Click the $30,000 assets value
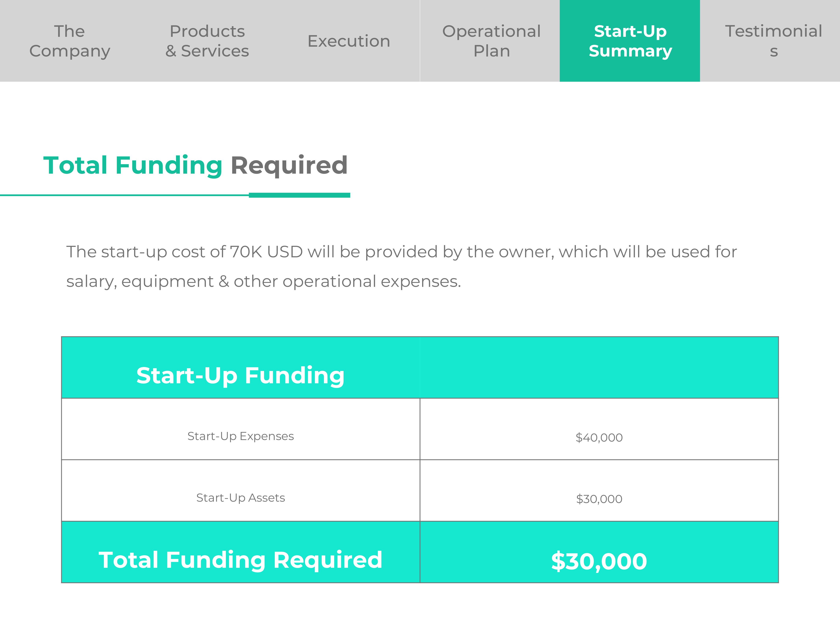 (x=599, y=499)
